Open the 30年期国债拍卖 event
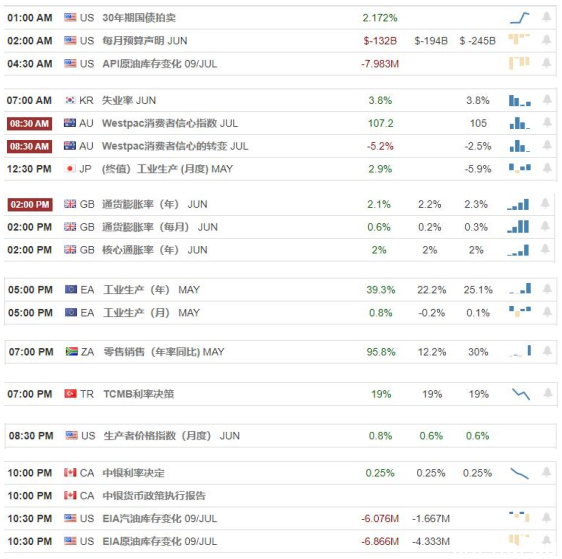 (139, 18)
